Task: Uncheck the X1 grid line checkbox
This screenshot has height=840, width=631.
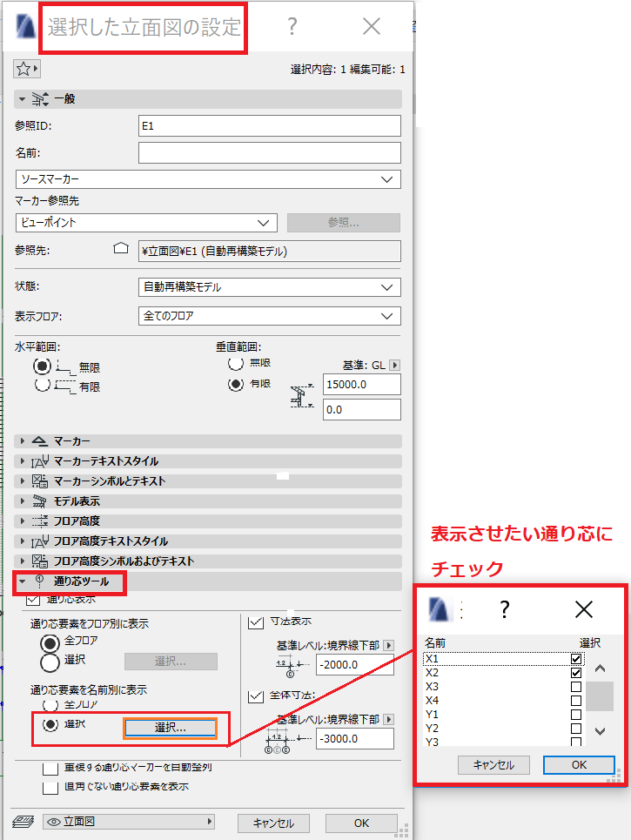Action: [576, 659]
